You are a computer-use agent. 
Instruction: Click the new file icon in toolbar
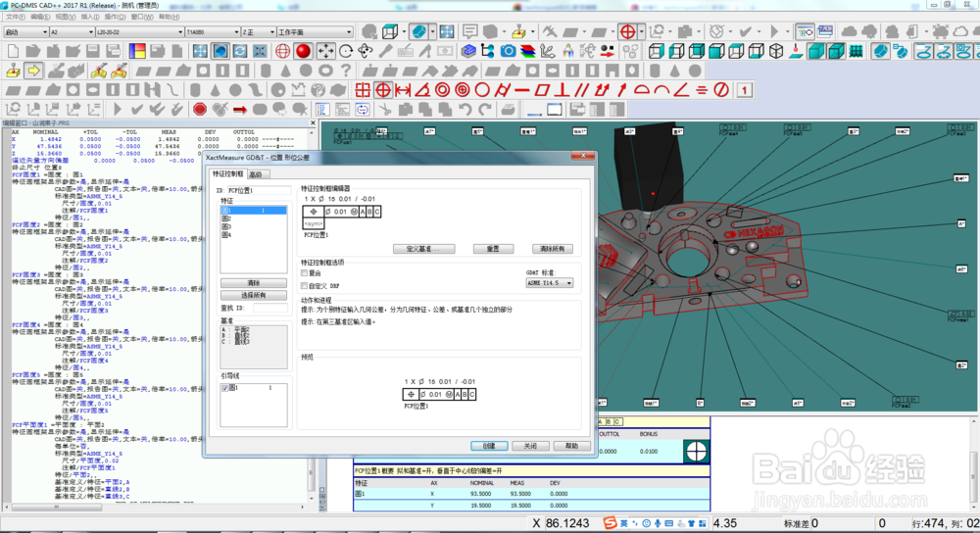[x=13, y=51]
